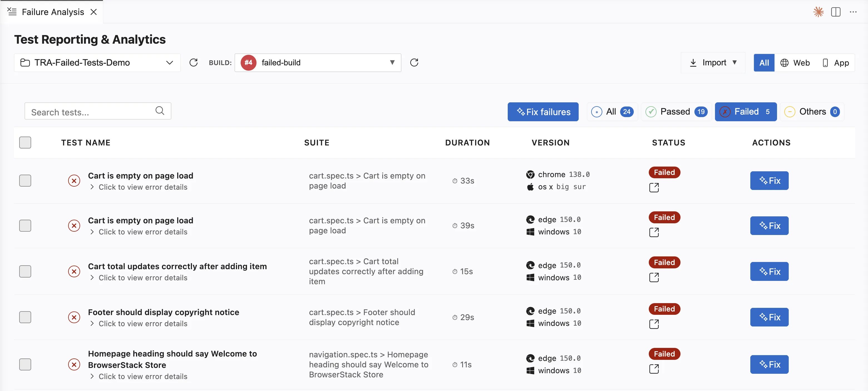Image resolution: width=868 pixels, height=391 pixels.
Task: Check the 39s Cart is empty on page load row
Action: pos(25,226)
